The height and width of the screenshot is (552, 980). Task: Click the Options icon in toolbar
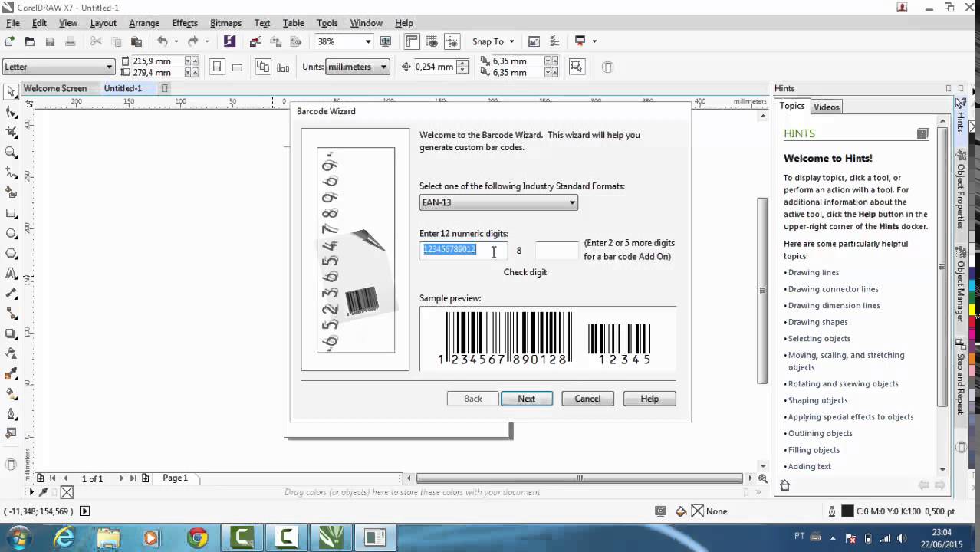554,41
